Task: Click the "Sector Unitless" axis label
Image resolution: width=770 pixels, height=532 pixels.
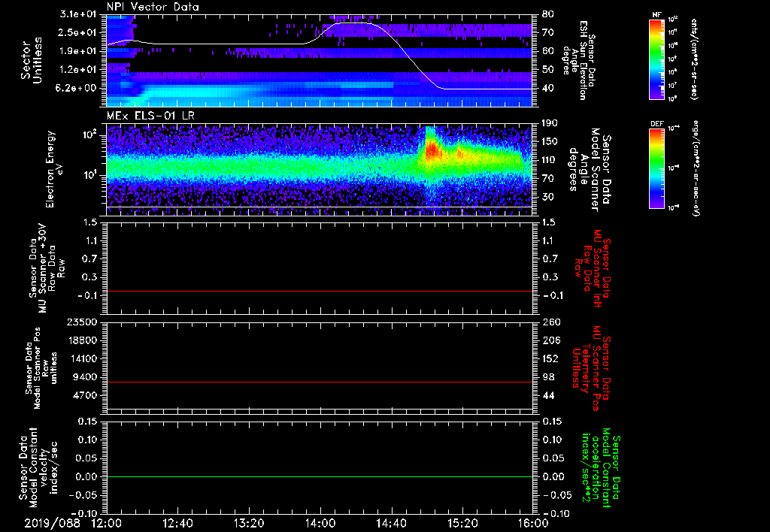Action: pos(32,60)
